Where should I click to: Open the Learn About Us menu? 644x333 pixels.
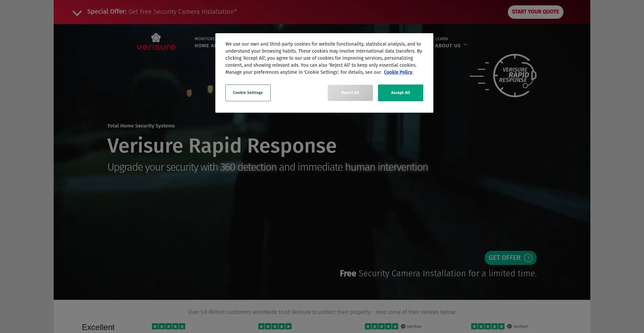coord(451,42)
